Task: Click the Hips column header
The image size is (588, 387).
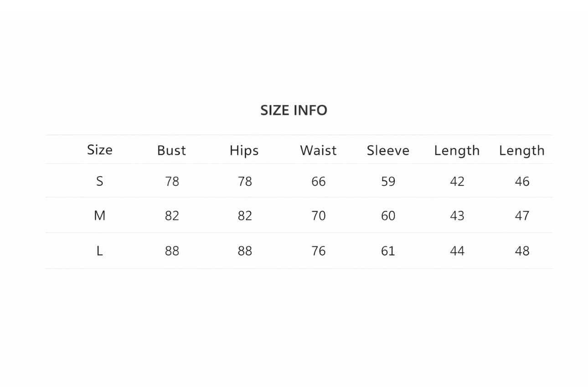Action: [244, 150]
